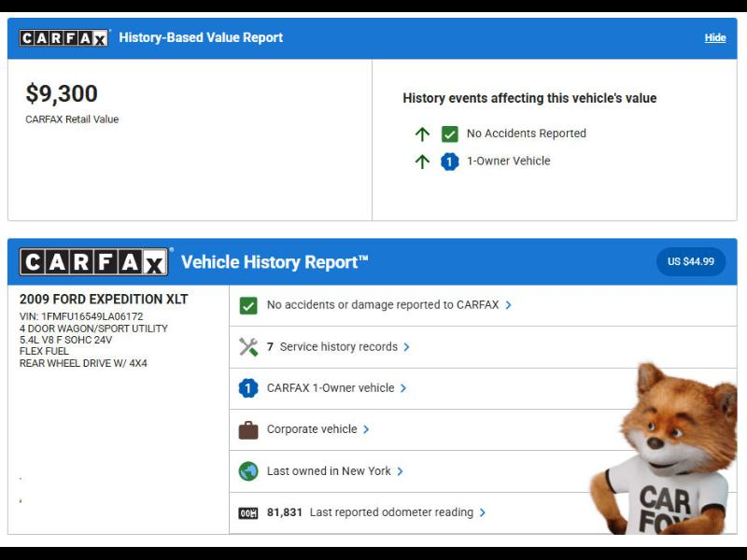The height and width of the screenshot is (560, 747).
Task: Open the CARFAX 1-Owner vehicle link
Action: click(331, 388)
